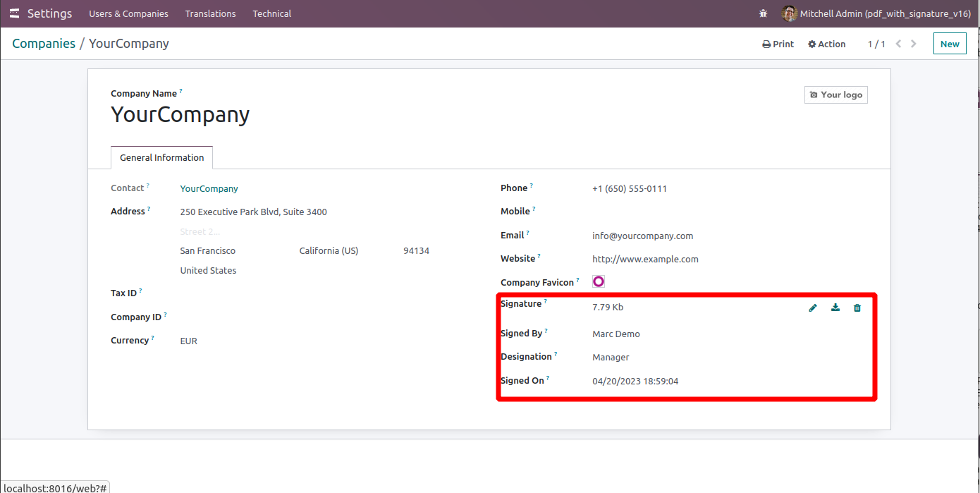Open the Print menu

coord(778,44)
